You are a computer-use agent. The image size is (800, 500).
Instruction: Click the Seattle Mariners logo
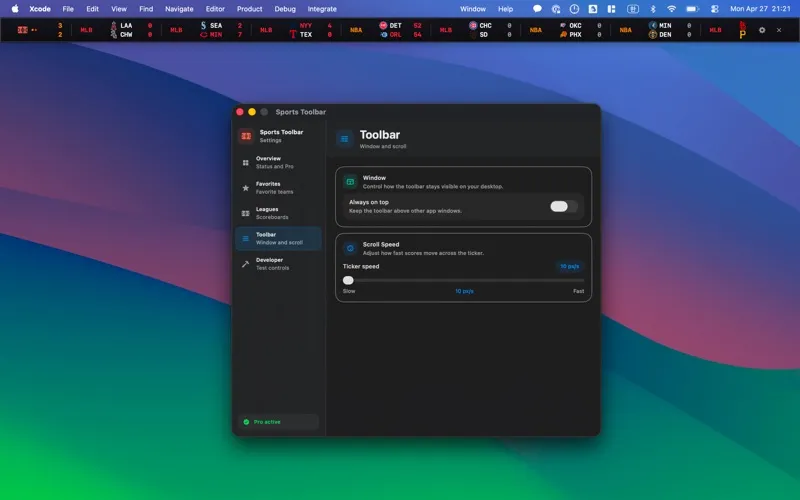pyautogui.click(x=204, y=26)
